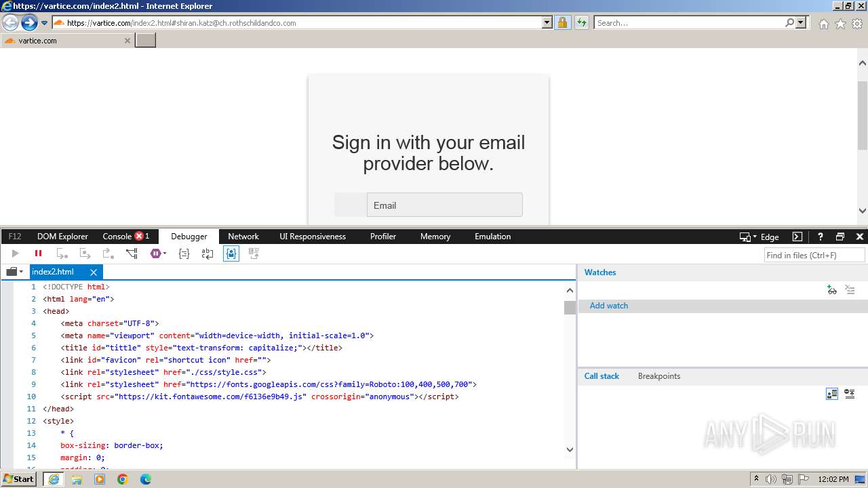Open the Emulation tab
The height and width of the screenshot is (488, 868).
pos(493,237)
